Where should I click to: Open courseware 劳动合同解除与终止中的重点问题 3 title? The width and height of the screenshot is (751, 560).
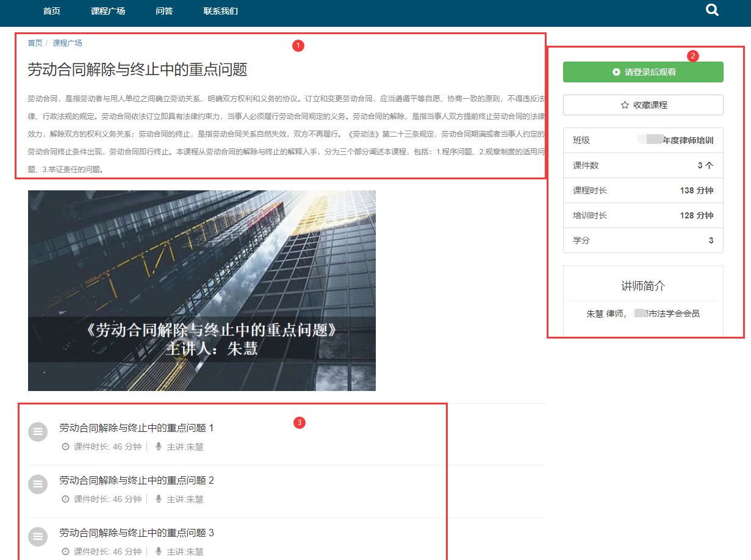(x=137, y=533)
